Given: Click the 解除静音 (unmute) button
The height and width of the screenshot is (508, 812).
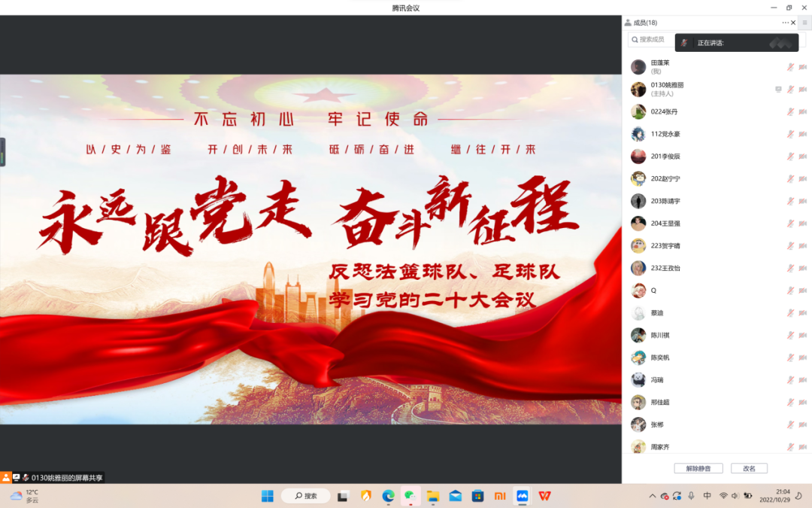Looking at the screenshot, I should coord(698,468).
